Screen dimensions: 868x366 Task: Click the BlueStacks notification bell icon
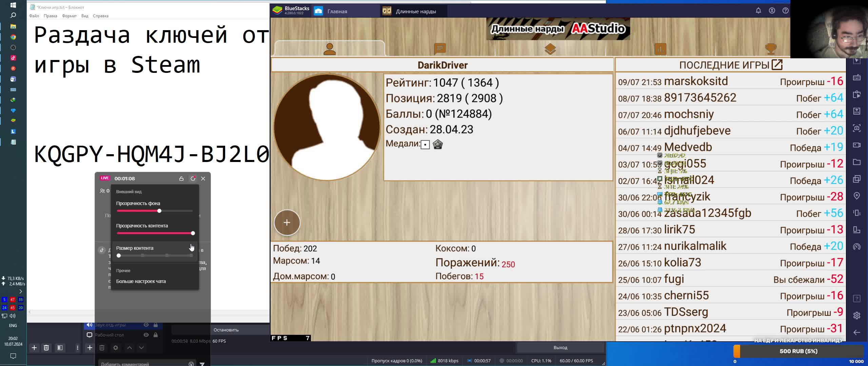click(x=758, y=11)
